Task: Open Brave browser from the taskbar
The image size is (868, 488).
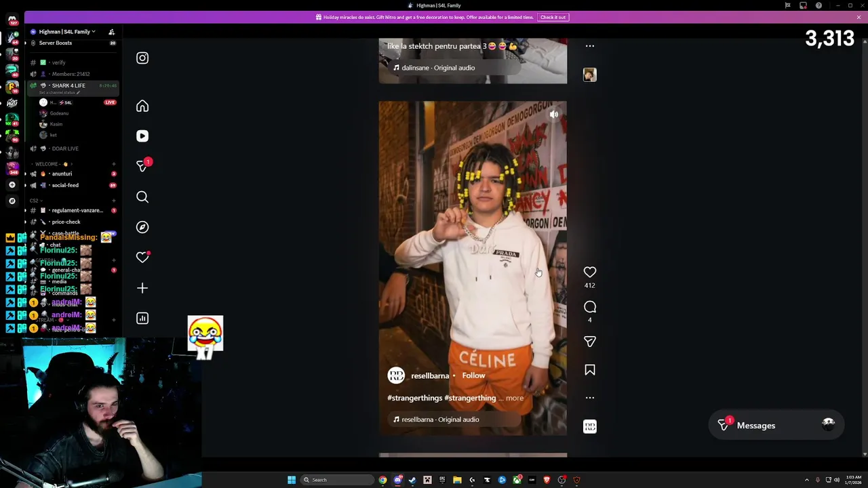Action: pos(547,480)
